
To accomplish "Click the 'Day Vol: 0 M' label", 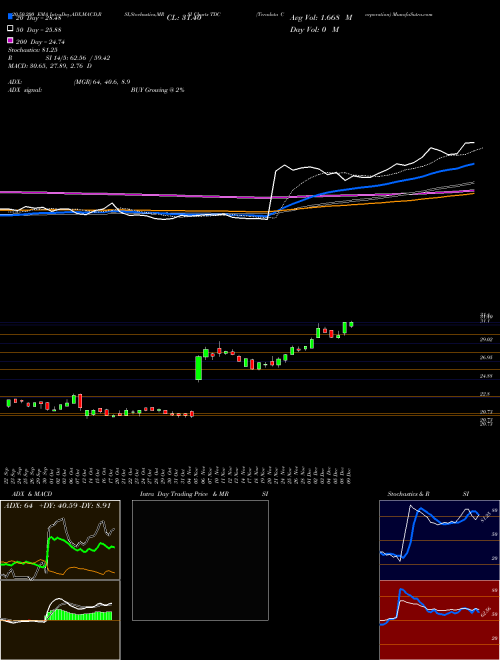I will [x=314, y=29].
